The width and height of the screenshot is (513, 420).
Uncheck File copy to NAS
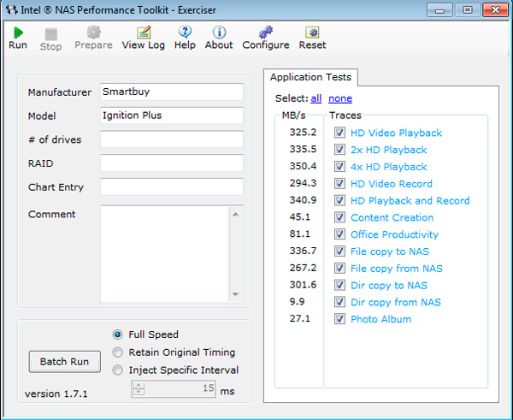click(x=339, y=251)
